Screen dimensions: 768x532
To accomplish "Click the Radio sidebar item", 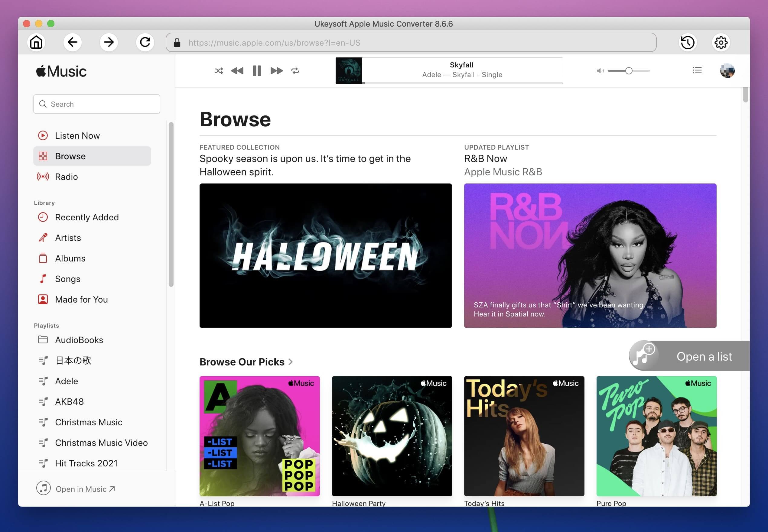I will (x=66, y=176).
